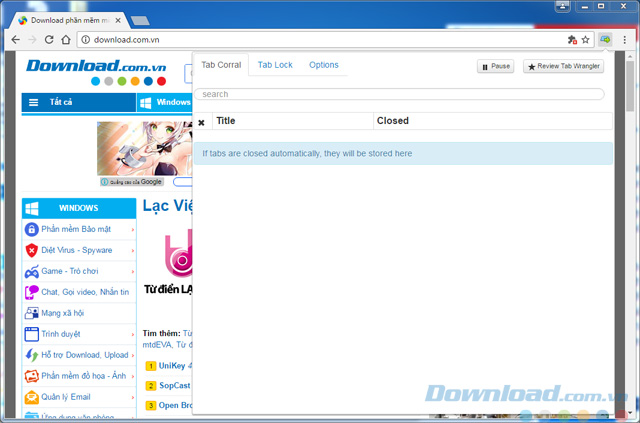Expand the Phần mềm Bảo mật arrow
640x423 pixels.
click(x=133, y=230)
